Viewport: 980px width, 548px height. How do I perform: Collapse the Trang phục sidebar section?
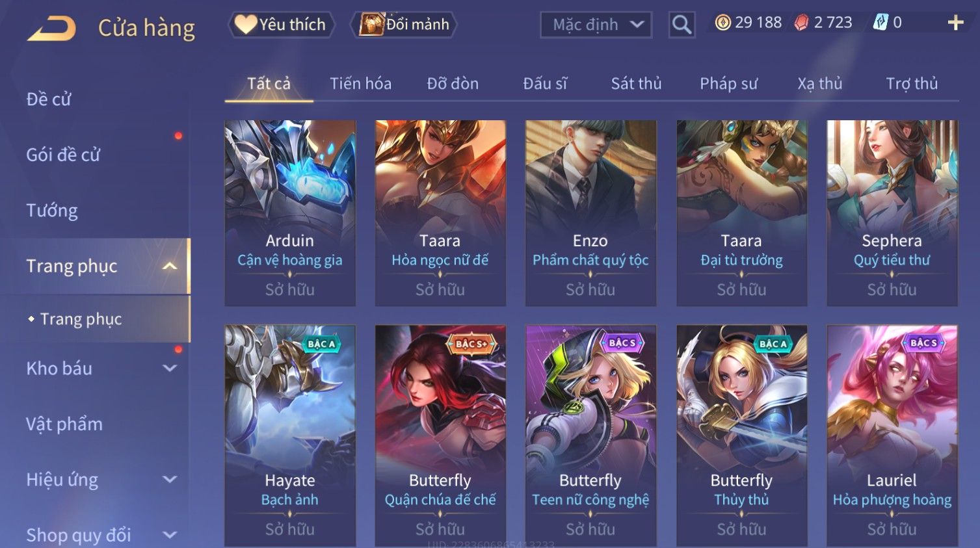pos(170,266)
